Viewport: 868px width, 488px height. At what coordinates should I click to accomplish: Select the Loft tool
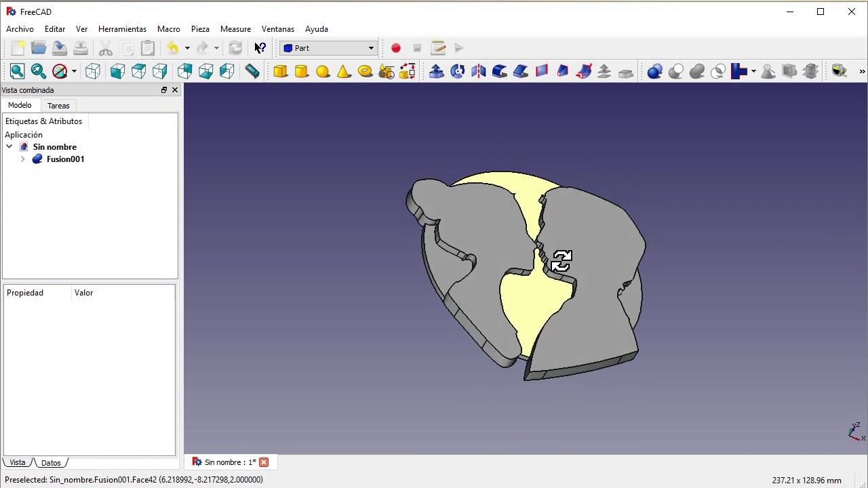click(x=563, y=71)
